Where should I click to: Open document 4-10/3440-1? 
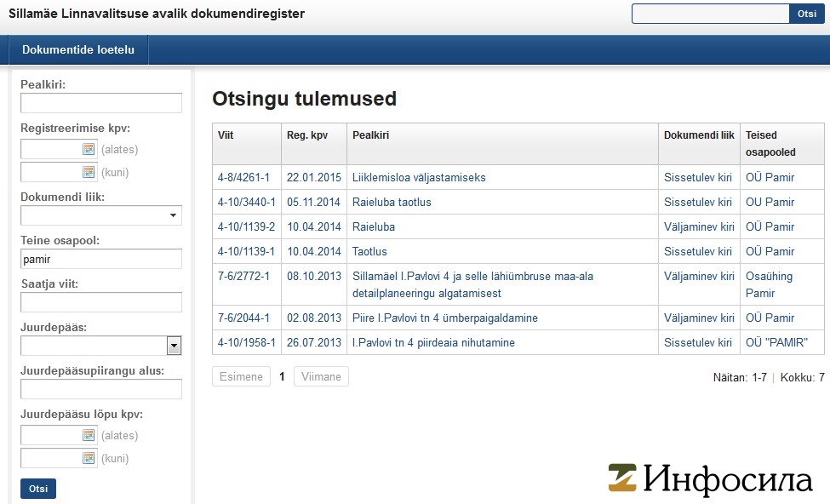[x=247, y=203]
